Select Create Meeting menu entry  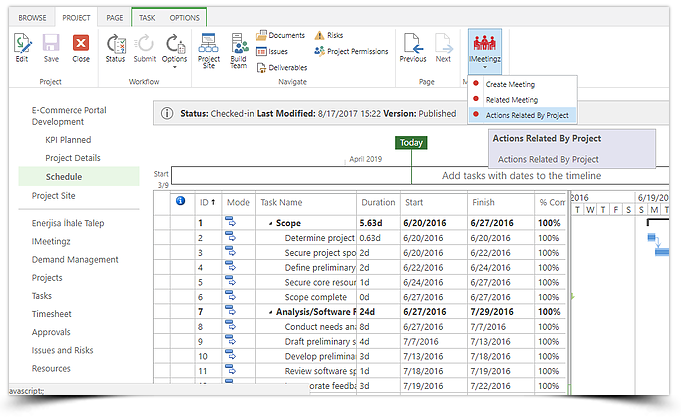(509, 86)
